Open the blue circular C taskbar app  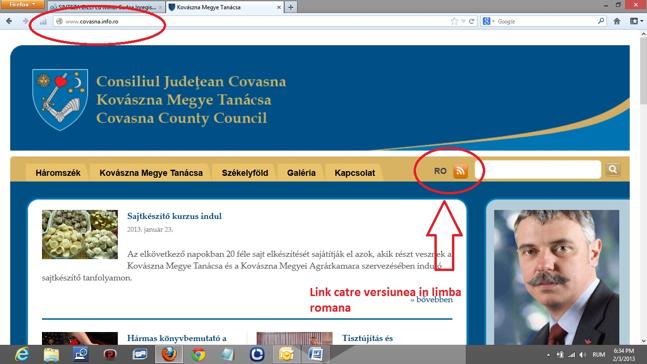point(257,355)
